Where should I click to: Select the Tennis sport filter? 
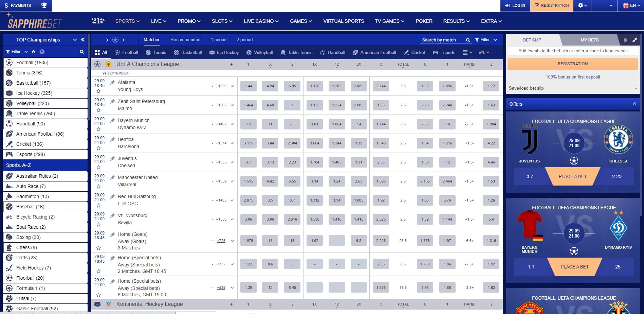point(156,52)
